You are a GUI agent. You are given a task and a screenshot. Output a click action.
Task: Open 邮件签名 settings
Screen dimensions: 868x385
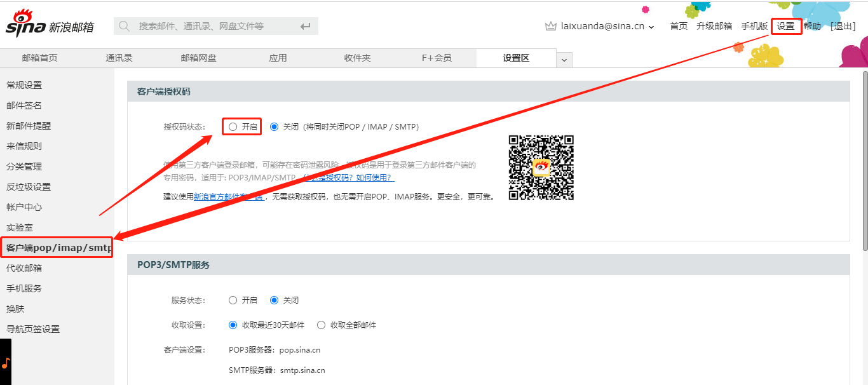click(24, 105)
